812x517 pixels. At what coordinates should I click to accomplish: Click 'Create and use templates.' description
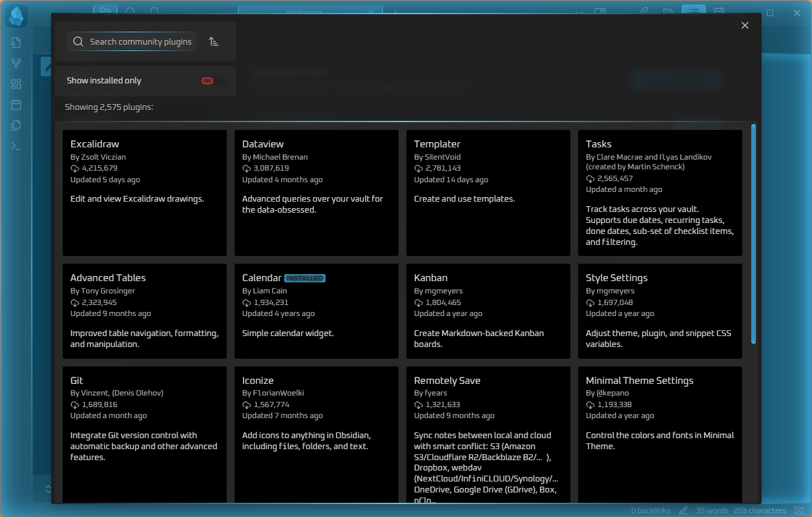click(x=464, y=199)
